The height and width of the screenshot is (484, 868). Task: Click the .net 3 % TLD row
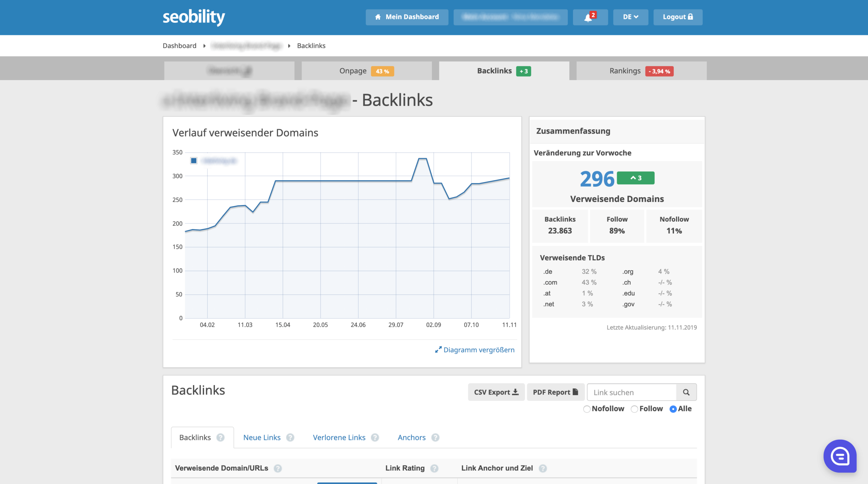tap(568, 304)
